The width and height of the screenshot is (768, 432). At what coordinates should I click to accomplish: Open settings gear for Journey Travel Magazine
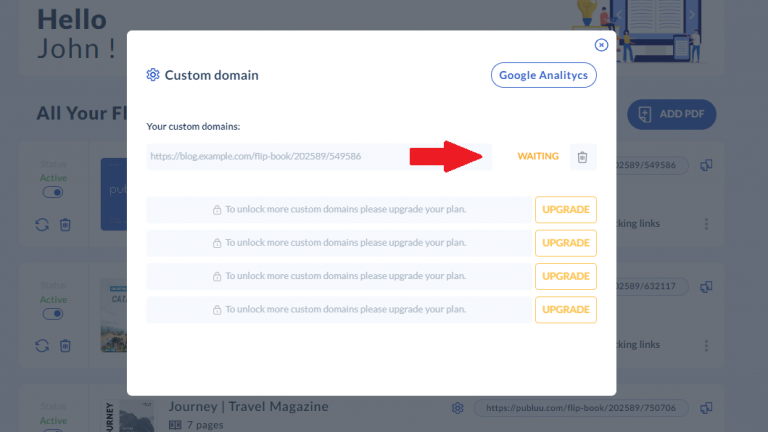coord(457,408)
